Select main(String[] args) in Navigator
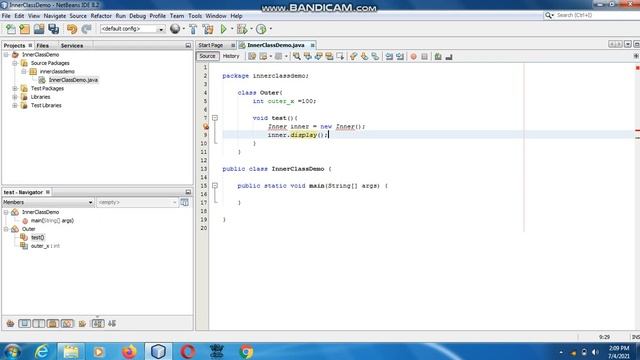The image size is (640, 360). [52, 221]
